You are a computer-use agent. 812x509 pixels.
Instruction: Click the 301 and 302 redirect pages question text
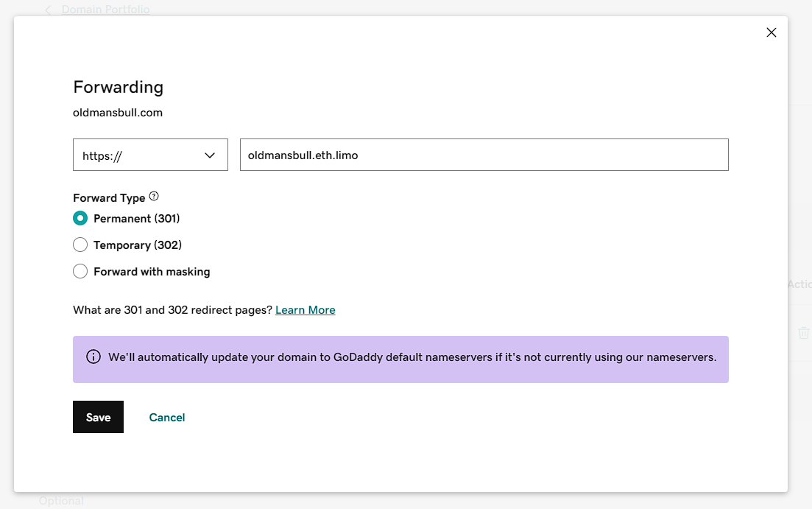coord(172,310)
